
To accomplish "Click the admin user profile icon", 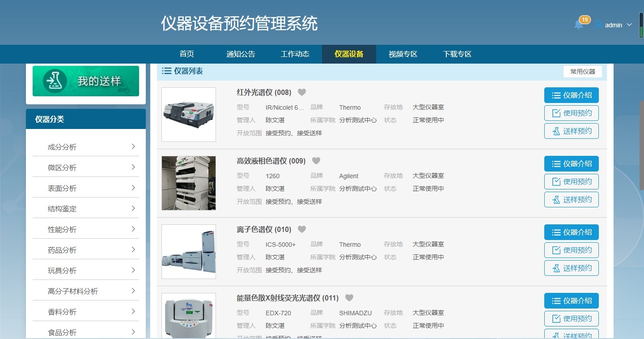I will coord(597,25).
